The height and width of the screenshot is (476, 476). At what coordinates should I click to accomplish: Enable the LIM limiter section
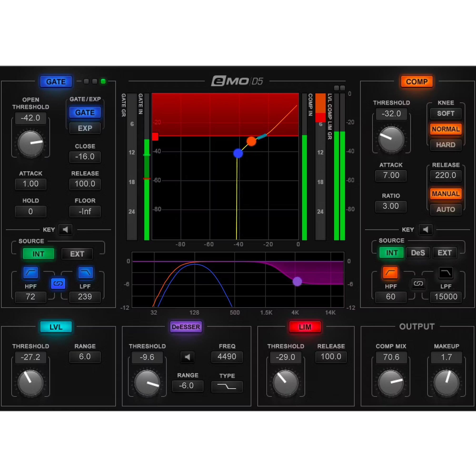pos(305,327)
